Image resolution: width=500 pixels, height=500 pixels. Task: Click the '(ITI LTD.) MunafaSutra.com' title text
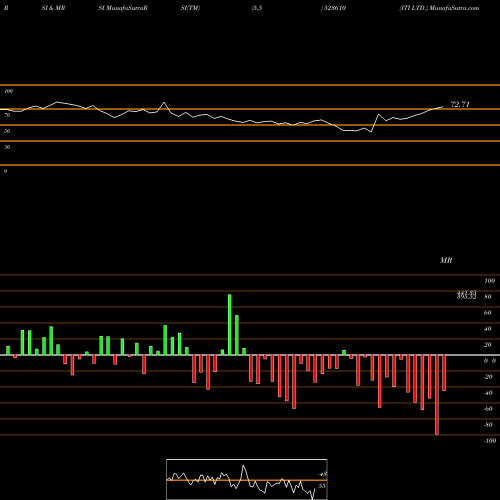tap(439, 8)
